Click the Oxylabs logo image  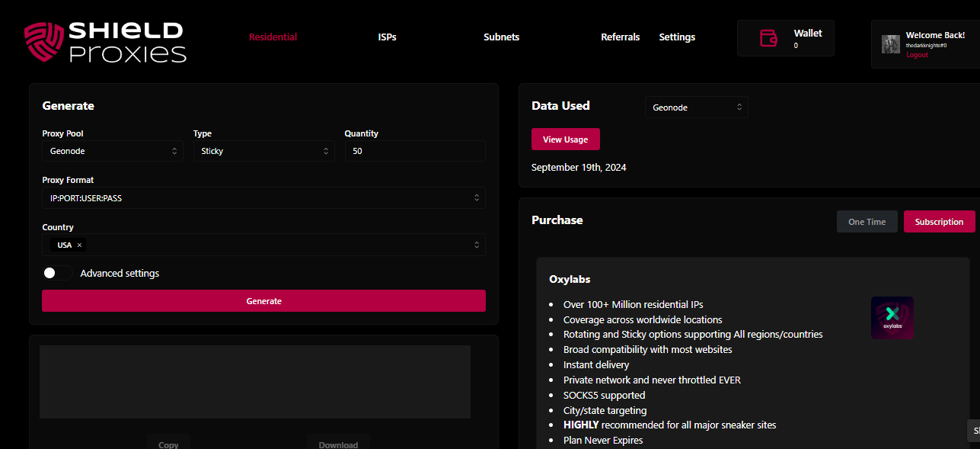click(x=892, y=318)
